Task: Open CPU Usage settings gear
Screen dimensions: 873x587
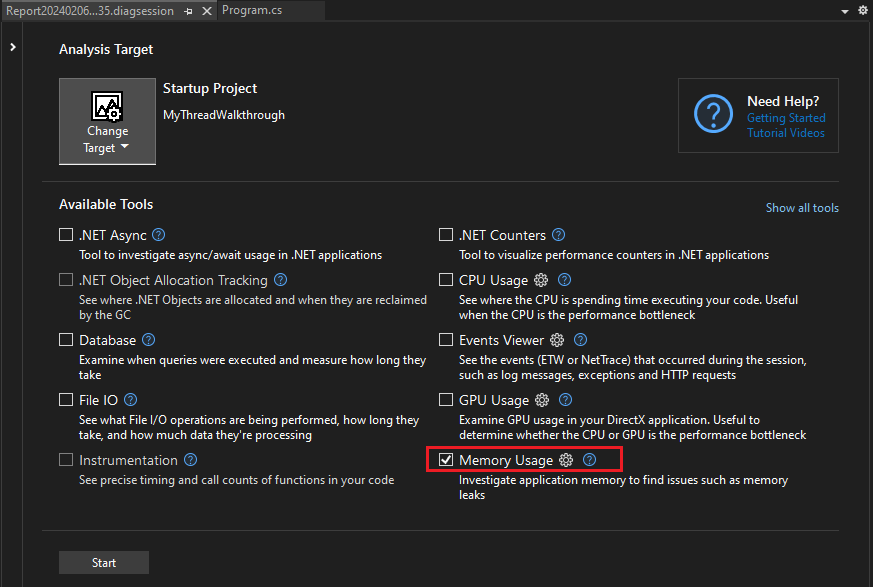Action: coord(541,280)
